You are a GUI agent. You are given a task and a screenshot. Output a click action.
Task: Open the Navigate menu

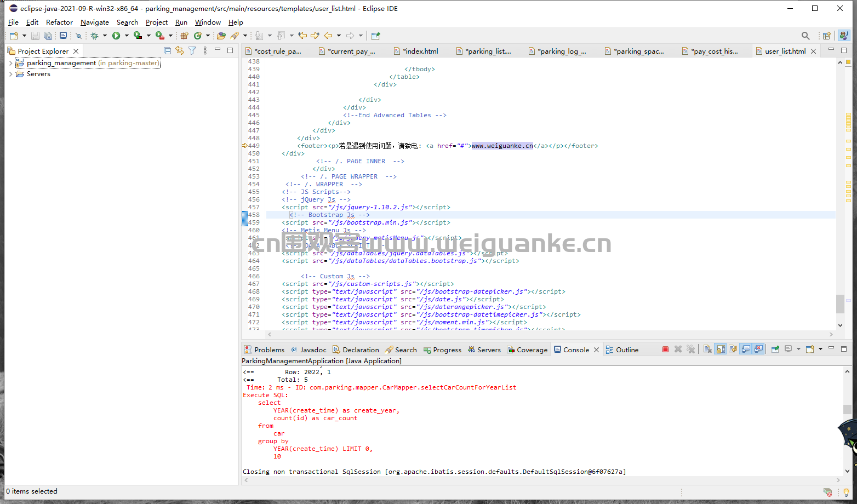point(94,22)
